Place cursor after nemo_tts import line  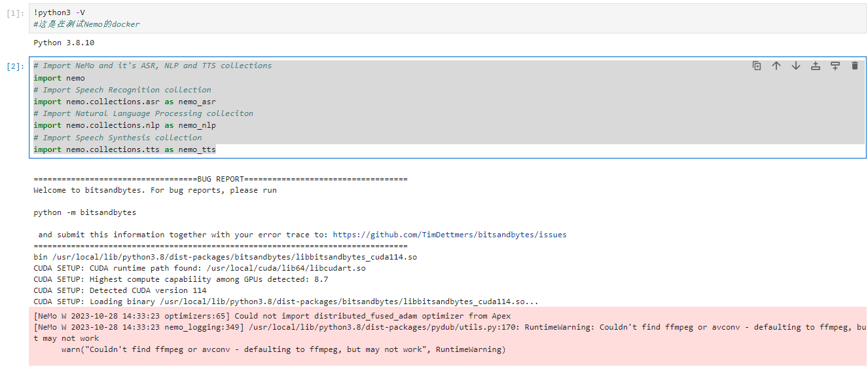click(217, 149)
